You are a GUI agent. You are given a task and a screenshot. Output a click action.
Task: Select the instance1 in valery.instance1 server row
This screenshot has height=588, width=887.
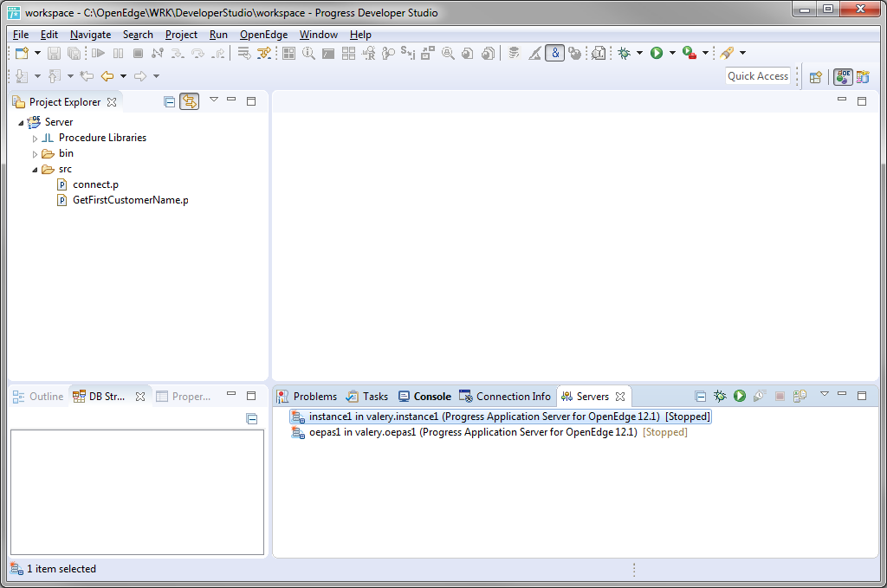coord(501,417)
